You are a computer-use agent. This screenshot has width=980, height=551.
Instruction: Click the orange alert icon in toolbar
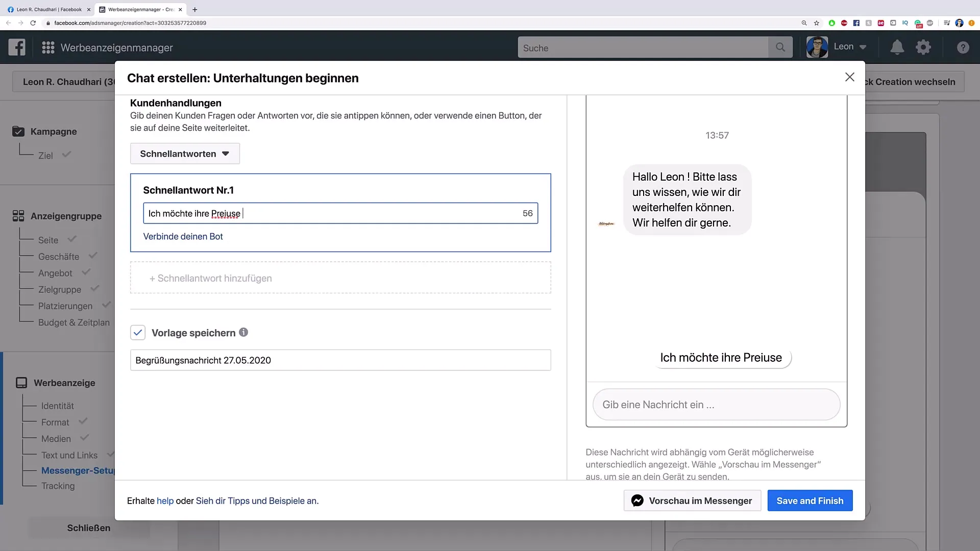point(971,23)
